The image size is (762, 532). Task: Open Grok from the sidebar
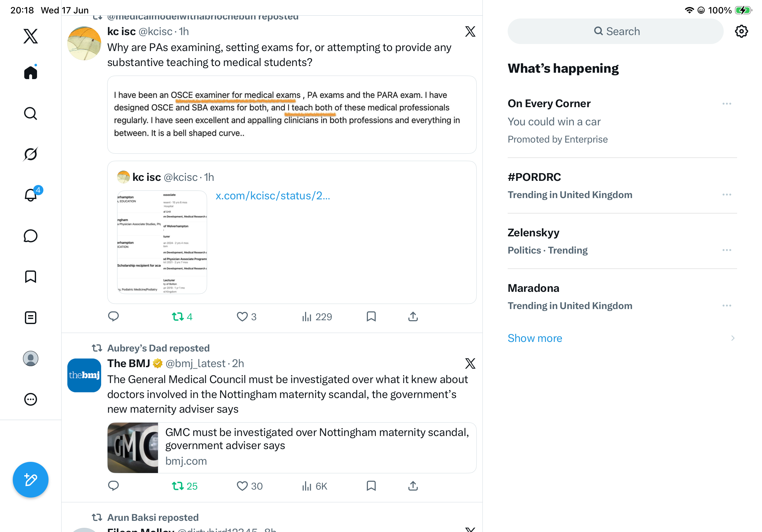point(31,154)
